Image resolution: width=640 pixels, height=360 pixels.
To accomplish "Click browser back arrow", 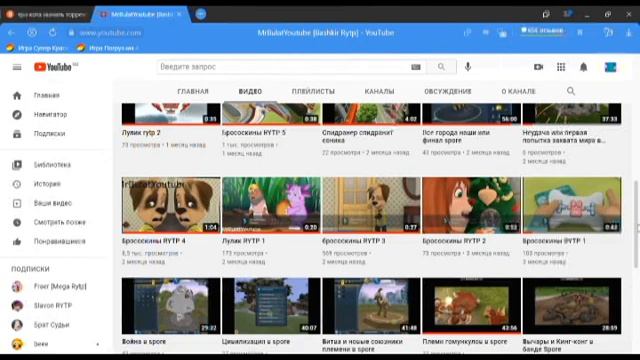I will [11, 33].
